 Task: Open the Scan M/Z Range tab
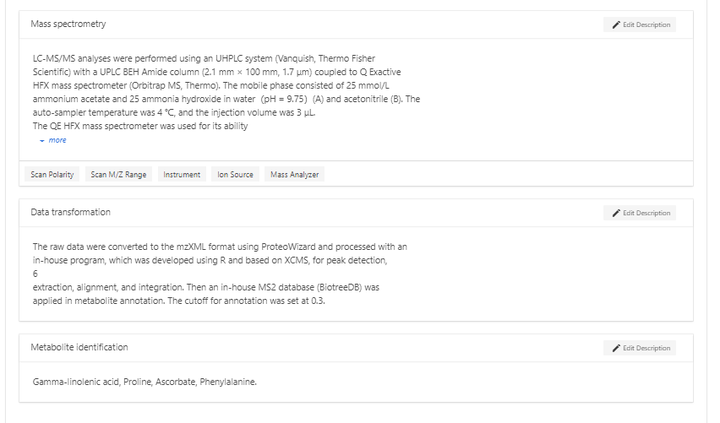coord(118,175)
